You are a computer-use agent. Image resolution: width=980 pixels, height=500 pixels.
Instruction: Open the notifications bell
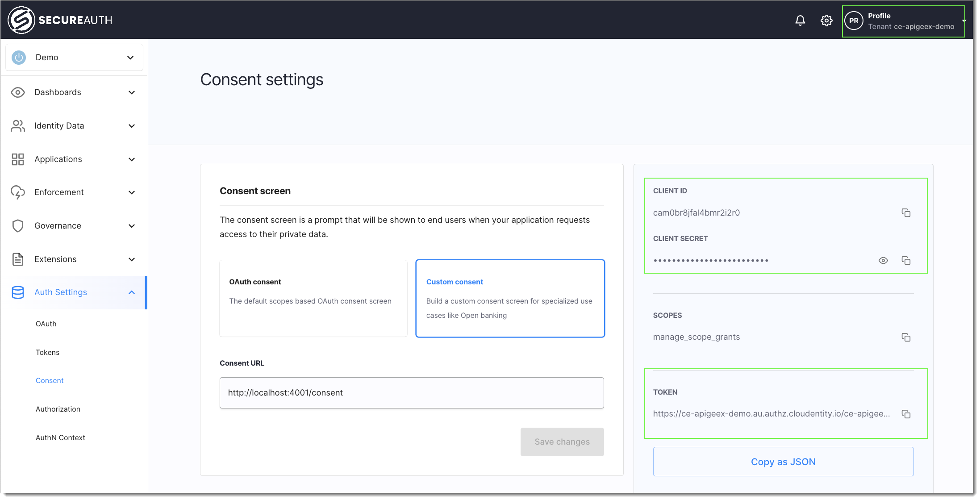pos(800,21)
